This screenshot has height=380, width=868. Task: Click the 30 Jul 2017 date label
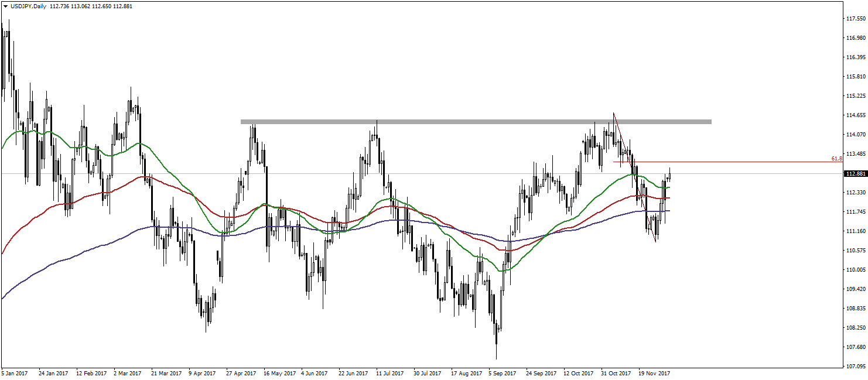click(x=429, y=373)
